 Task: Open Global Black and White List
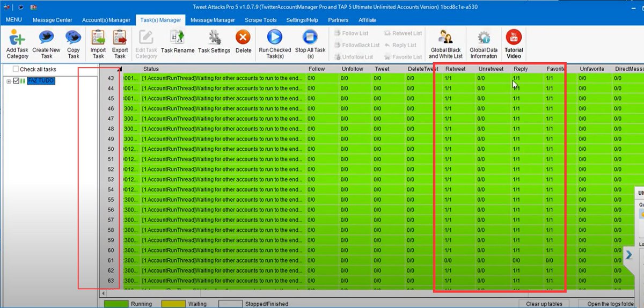[x=445, y=45]
